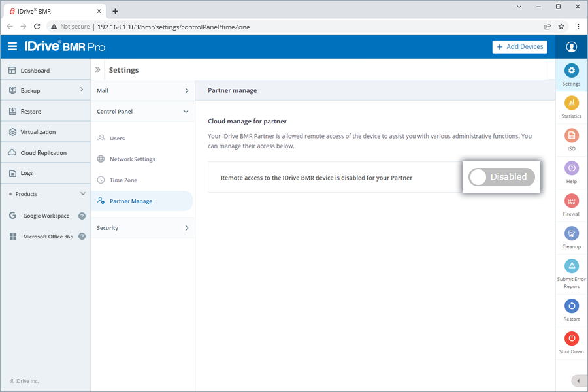Screen dimensions: 588x392
Task: Open the Settings gear icon
Action: (571, 71)
